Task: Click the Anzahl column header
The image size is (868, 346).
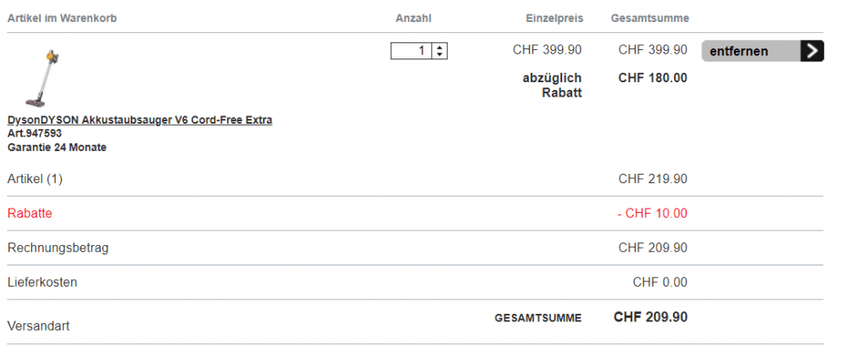Action: click(414, 18)
